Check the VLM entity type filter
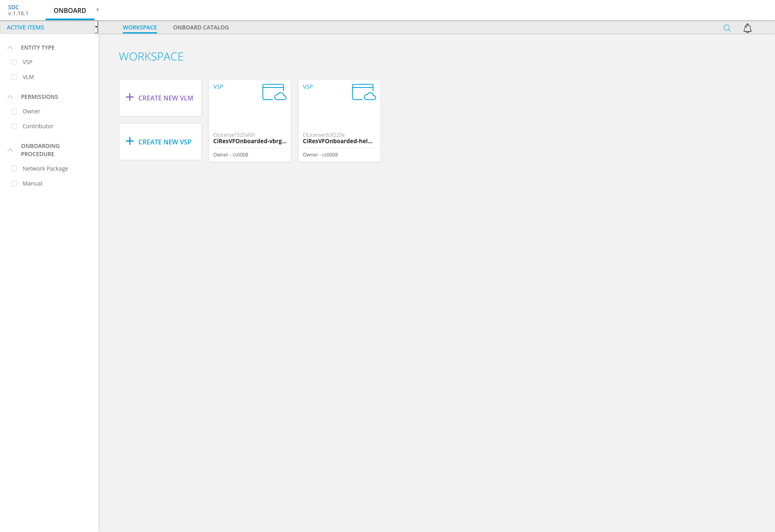Screen dimensions: 775x532 (x=14, y=77)
